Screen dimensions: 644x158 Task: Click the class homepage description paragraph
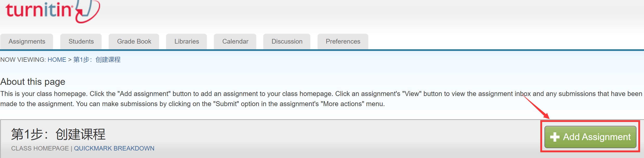192,99
